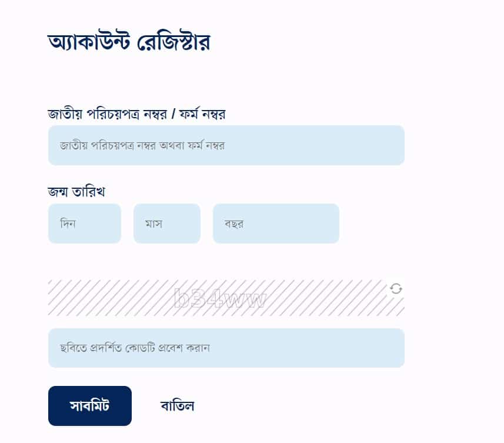Submit the form with the সাবমিট button
The width and height of the screenshot is (504, 443).
[x=89, y=406]
